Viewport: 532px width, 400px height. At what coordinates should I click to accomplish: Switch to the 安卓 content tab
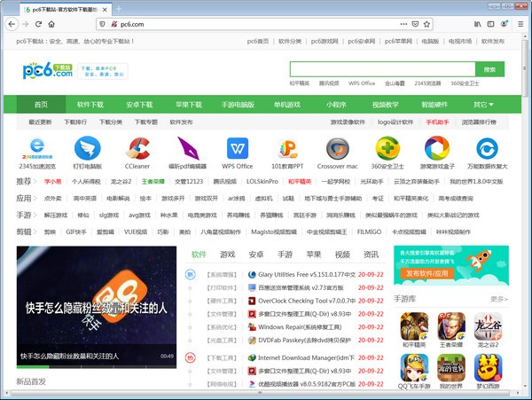tap(255, 255)
